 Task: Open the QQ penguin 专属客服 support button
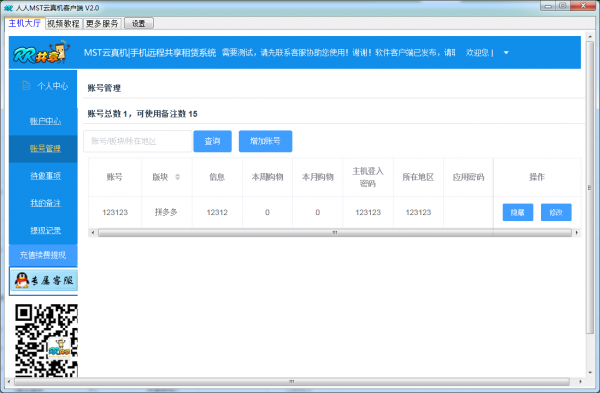click(x=44, y=280)
